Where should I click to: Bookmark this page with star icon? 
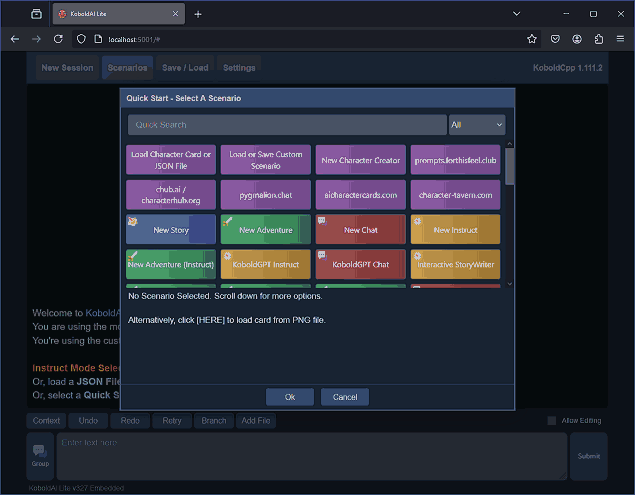(x=532, y=39)
